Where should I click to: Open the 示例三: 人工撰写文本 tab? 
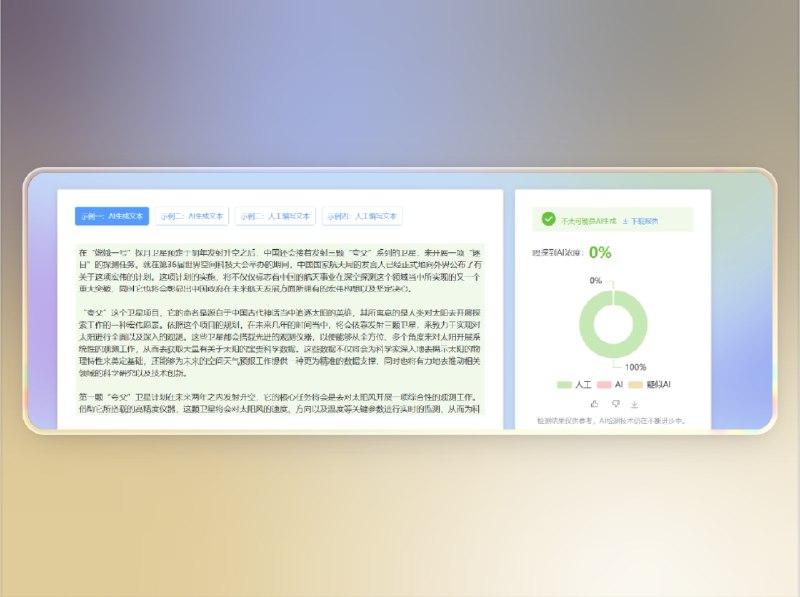[276, 217]
